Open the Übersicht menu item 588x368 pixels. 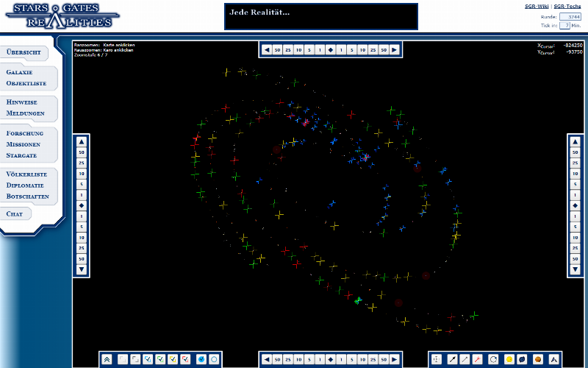tap(24, 53)
